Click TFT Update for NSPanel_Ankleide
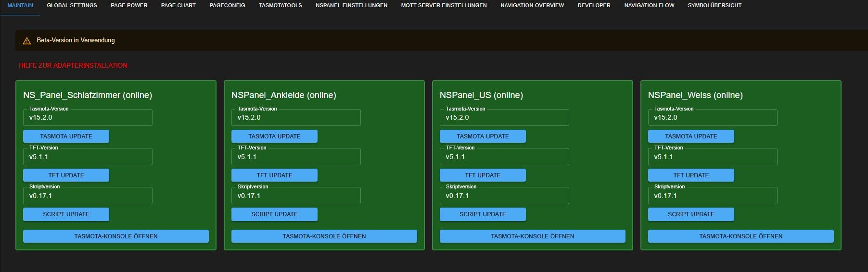Image resolution: width=868 pixels, height=272 pixels. pyautogui.click(x=274, y=175)
